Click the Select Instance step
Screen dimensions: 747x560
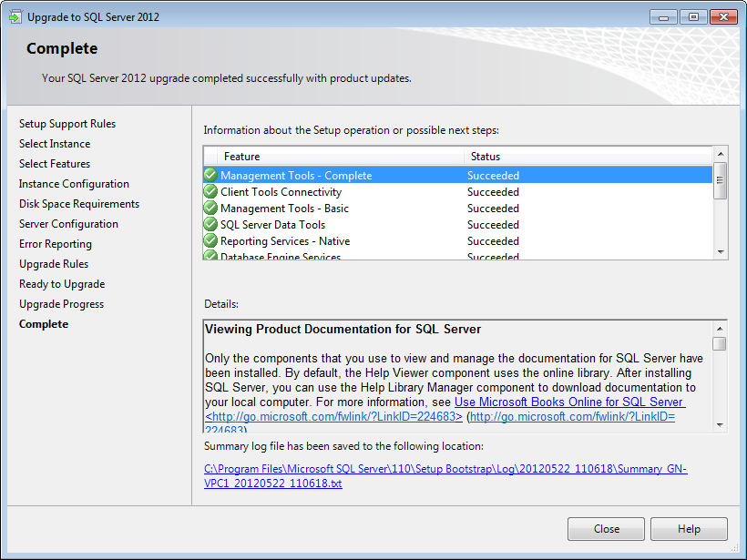click(x=55, y=144)
